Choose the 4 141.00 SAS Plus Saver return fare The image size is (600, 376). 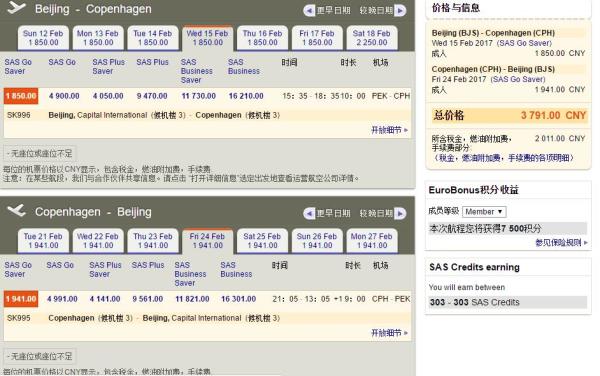(105, 299)
